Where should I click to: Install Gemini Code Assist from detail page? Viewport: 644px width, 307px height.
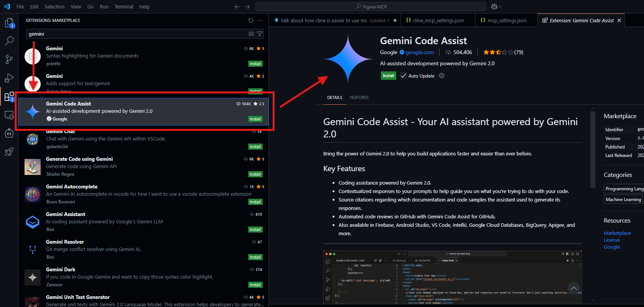tap(388, 76)
